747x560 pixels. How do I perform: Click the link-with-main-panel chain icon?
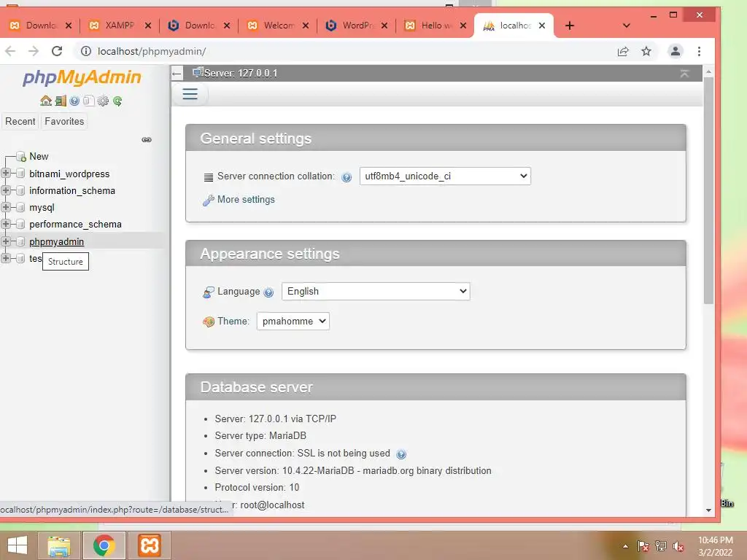[147, 139]
